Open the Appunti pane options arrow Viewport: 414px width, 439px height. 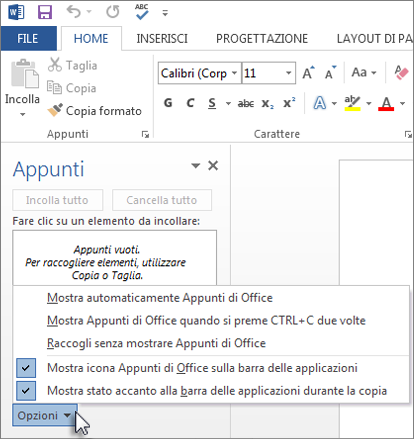(196, 165)
